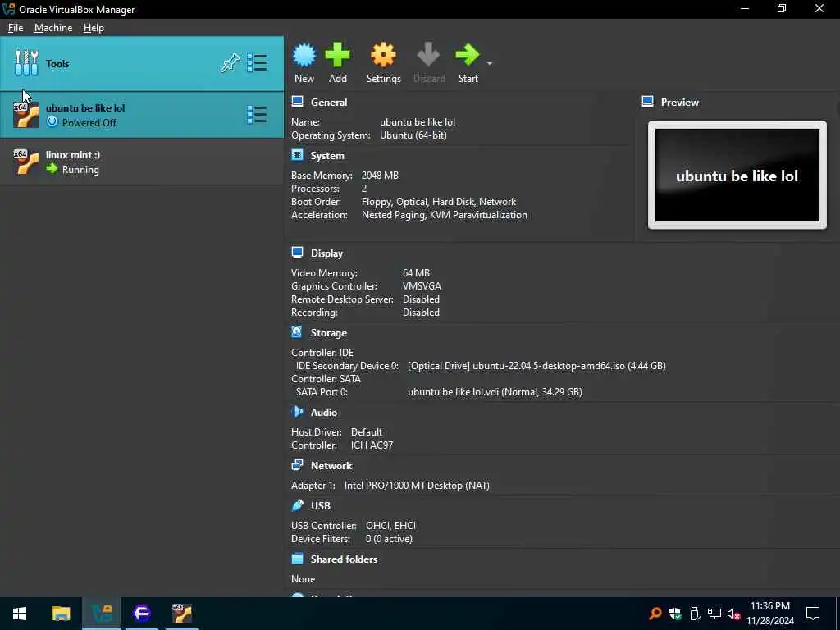The width and height of the screenshot is (840, 630).
Task: Click the VirtualBox Manager taskbar icon
Action: 102,614
